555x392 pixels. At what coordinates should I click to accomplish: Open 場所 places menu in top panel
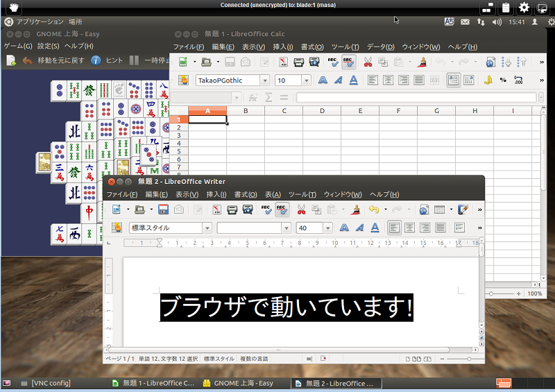[x=76, y=22]
